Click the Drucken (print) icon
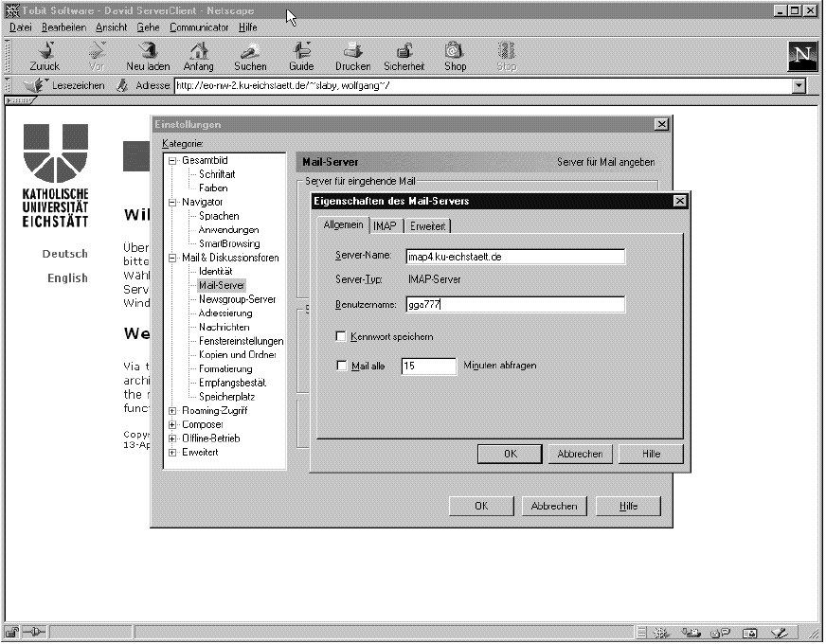The height and width of the screenshot is (644, 826). [353, 50]
